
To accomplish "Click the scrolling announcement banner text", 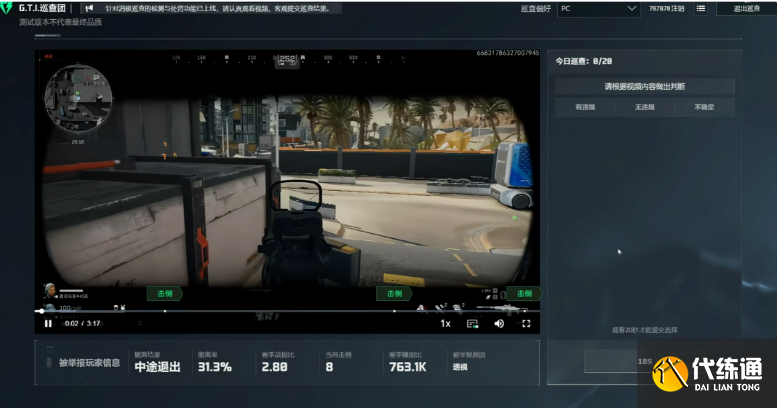I will coord(217,8).
